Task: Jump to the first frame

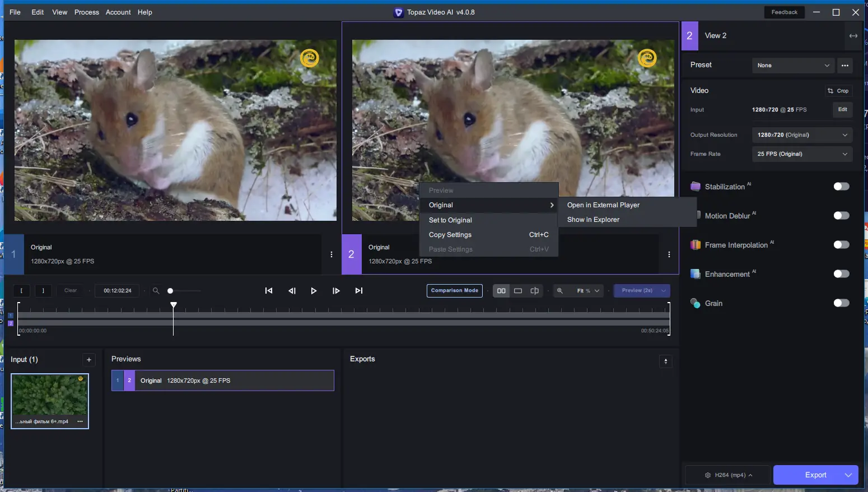Action: [x=269, y=291]
